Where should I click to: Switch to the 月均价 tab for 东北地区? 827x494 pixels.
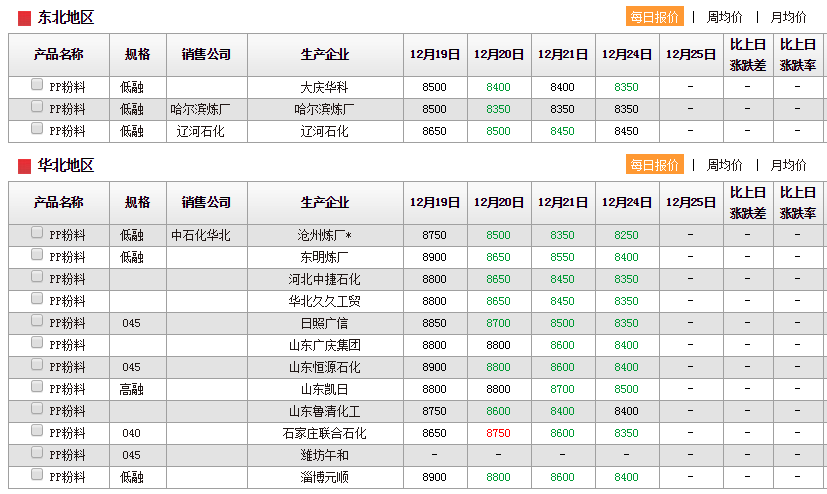coord(788,17)
